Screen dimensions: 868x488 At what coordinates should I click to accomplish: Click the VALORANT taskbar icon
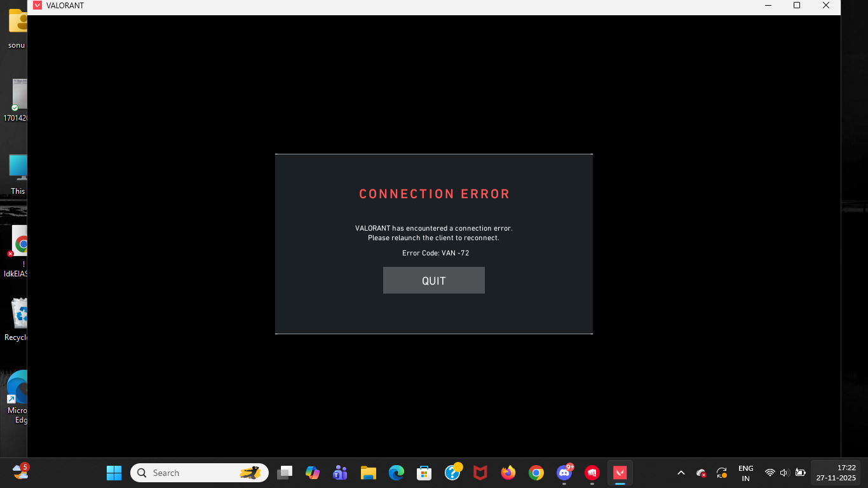[620, 473]
